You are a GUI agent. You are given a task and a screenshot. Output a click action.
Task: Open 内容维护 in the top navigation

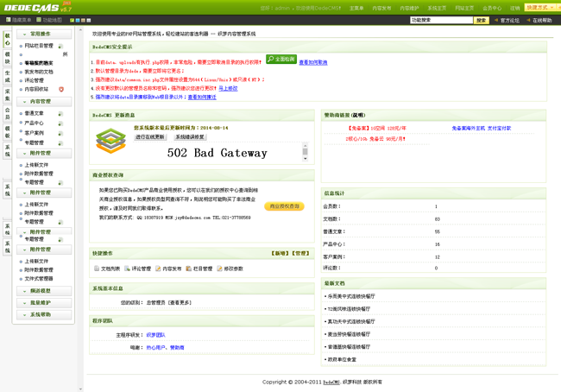tap(409, 8)
